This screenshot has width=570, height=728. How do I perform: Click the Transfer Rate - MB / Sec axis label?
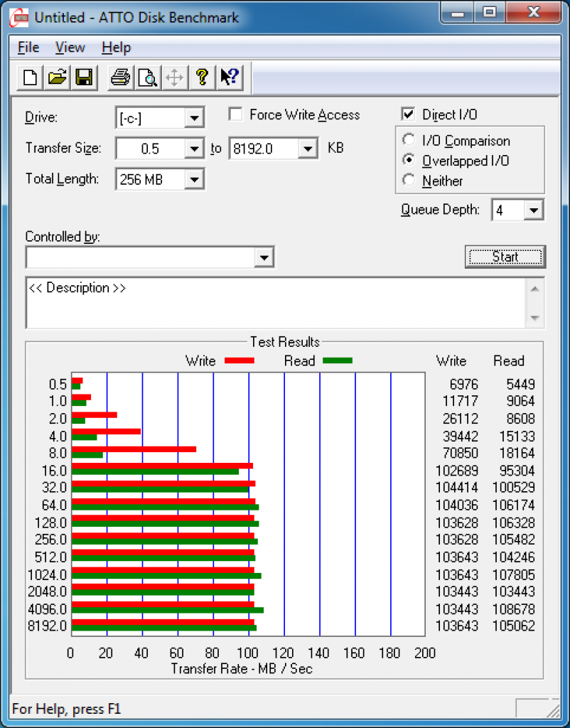(x=242, y=668)
